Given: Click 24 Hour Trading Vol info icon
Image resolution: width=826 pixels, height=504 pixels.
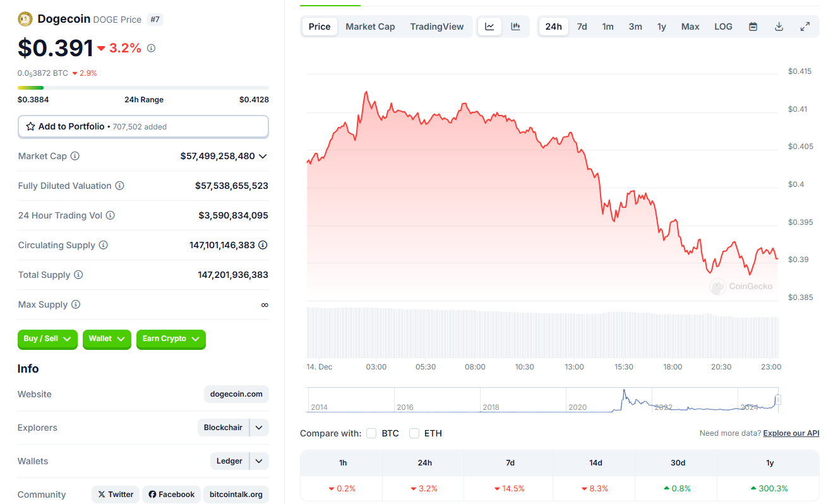Looking at the screenshot, I should click(110, 215).
